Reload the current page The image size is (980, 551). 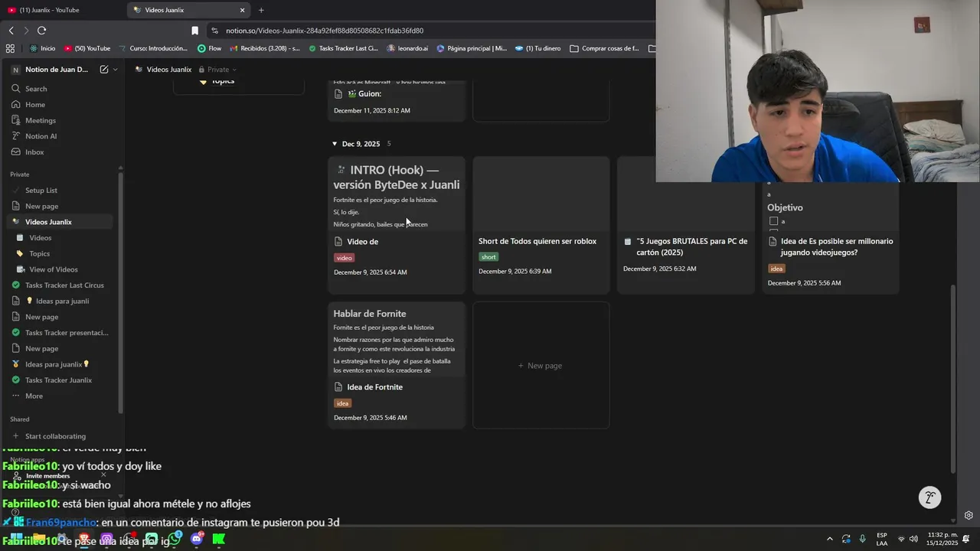[41, 31]
